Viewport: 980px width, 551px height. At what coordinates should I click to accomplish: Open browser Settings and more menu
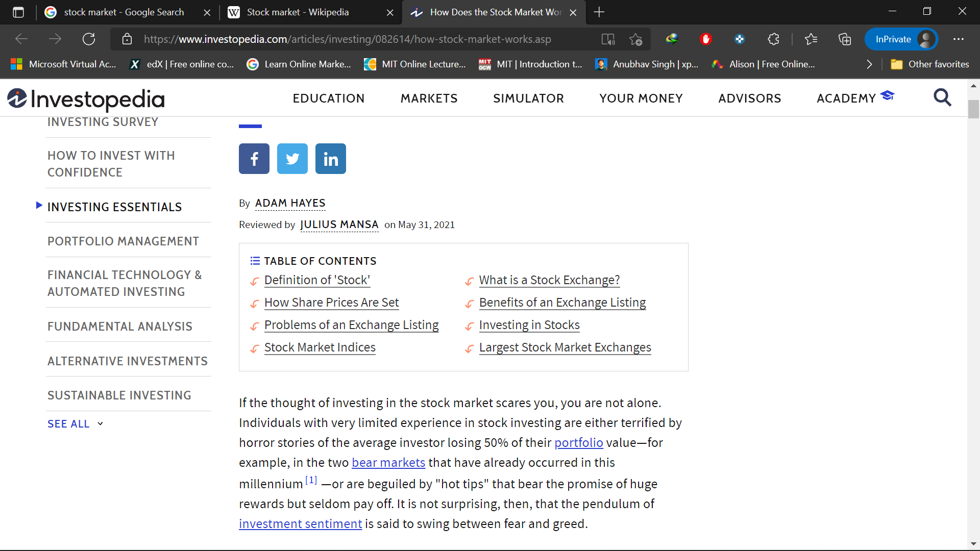point(959,39)
